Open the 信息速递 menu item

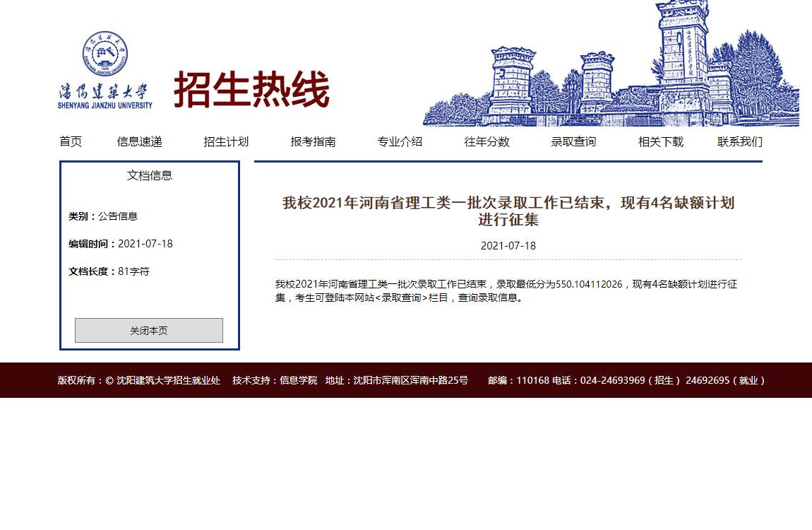pyautogui.click(x=140, y=142)
